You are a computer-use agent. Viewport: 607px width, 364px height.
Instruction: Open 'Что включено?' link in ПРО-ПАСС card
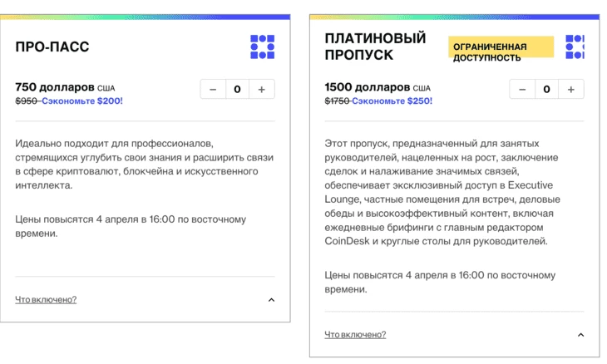(46, 299)
